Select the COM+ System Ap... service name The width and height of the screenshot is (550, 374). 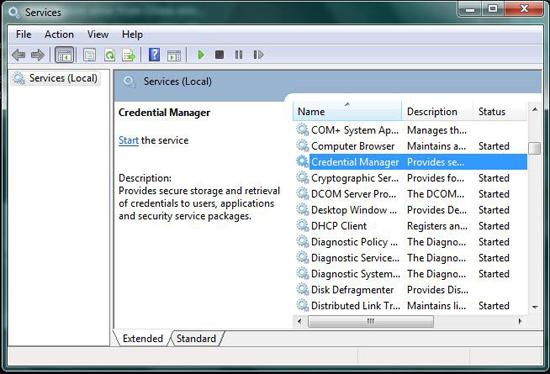click(x=355, y=130)
